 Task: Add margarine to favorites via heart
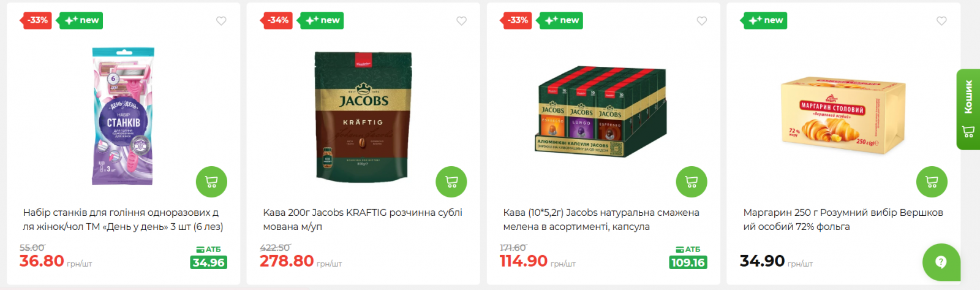(941, 21)
